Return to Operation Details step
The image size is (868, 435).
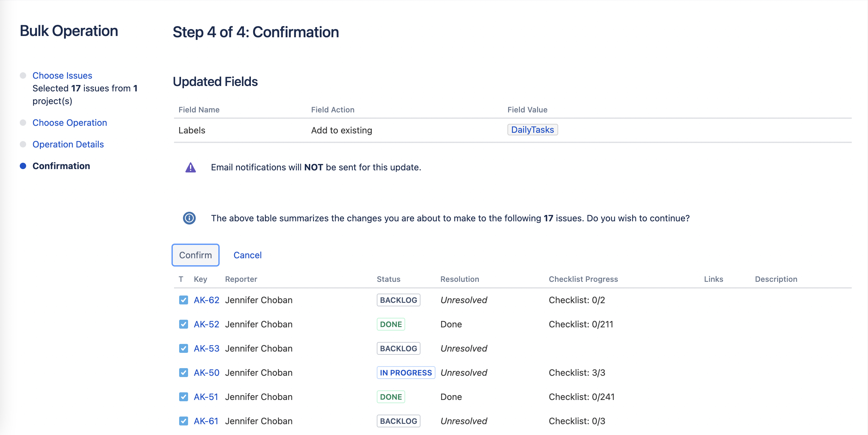(68, 144)
